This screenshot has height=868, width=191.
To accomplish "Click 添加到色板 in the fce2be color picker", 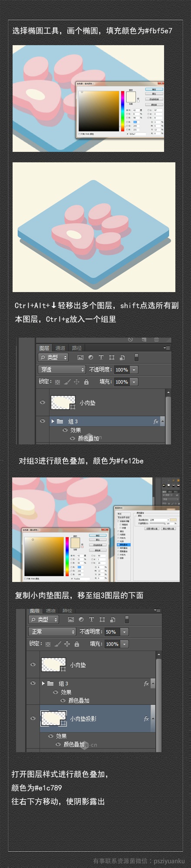I will (x=98, y=545).
